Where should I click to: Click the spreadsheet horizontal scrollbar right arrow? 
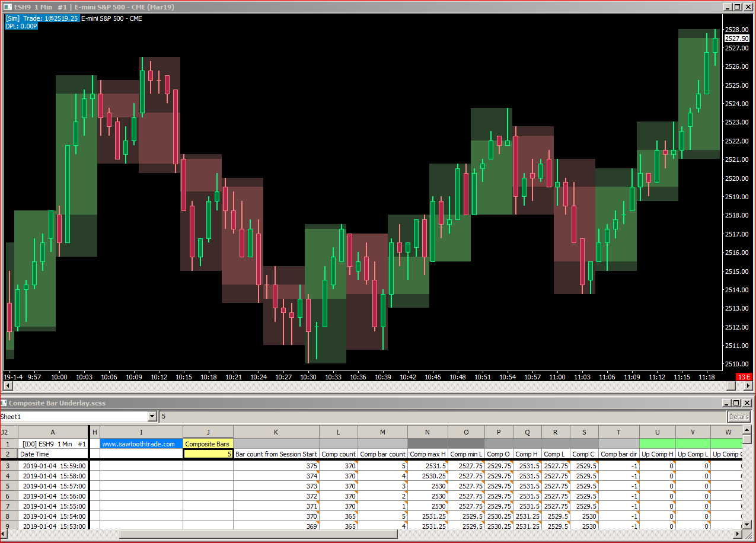[737, 534]
